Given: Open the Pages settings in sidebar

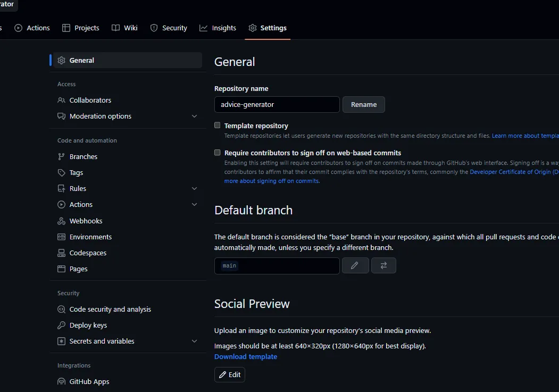Looking at the screenshot, I should (x=78, y=269).
